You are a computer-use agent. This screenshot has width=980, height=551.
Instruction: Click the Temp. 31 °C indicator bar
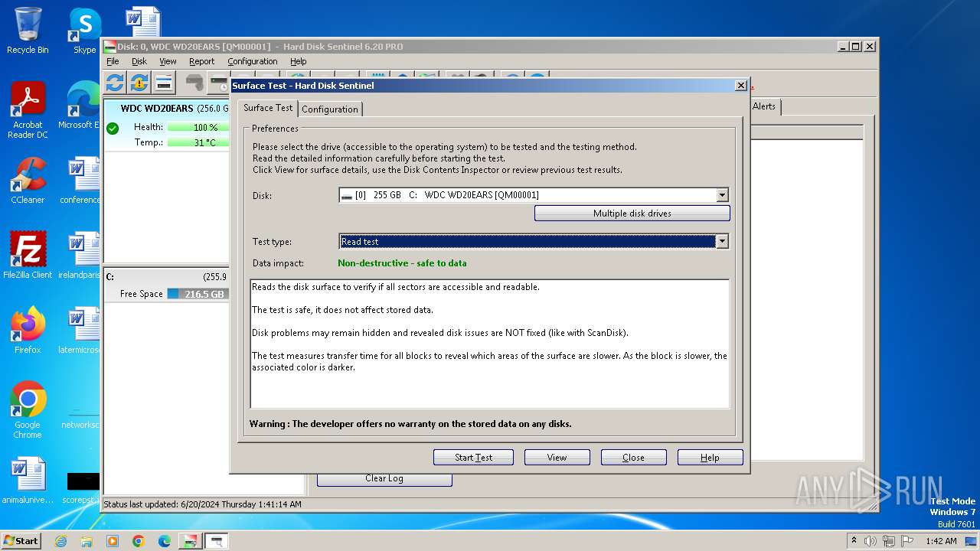(198, 142)
